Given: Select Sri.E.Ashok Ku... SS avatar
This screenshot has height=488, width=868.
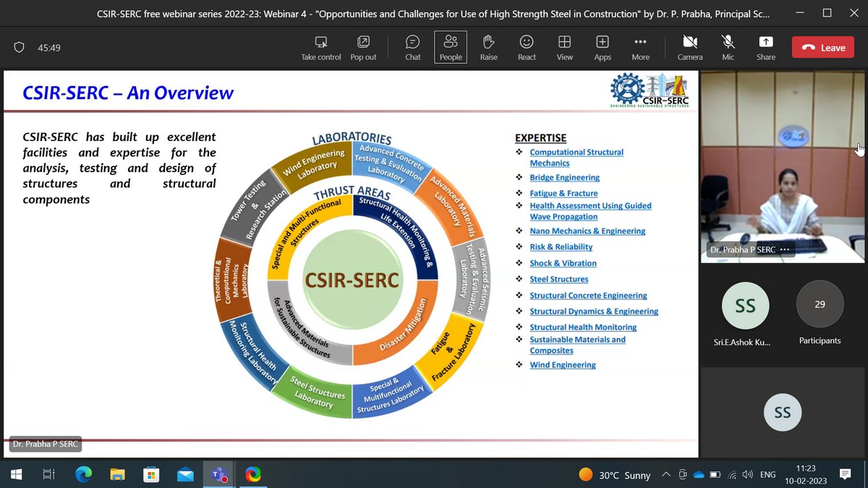Looking at the screenshot, I should (744, 305).
